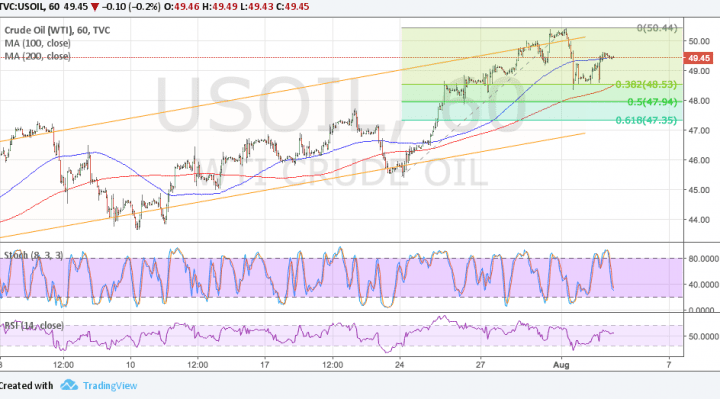Click the 80.0000 stochastic scale label
This screenshot has height=399, width=720.
point(703,259)
